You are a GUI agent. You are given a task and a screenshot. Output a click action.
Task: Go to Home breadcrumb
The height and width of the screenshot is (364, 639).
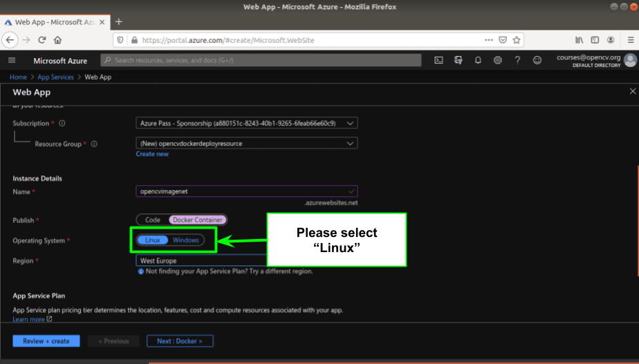(19, 77)
